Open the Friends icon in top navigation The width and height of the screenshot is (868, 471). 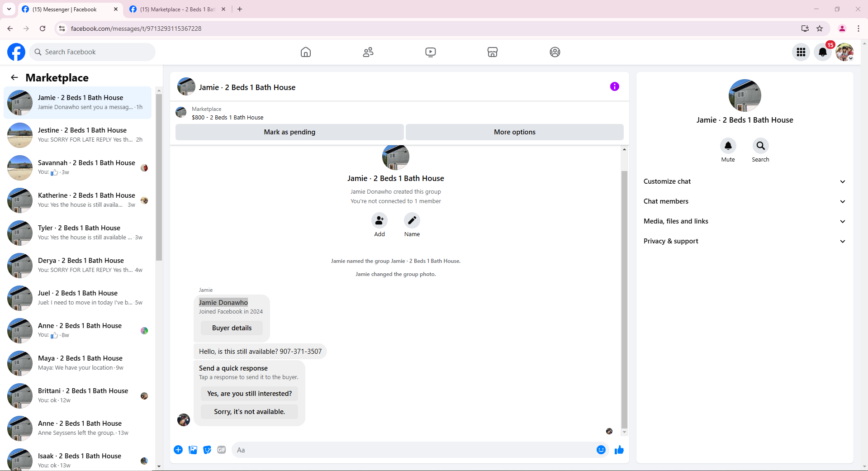(368, 52)
